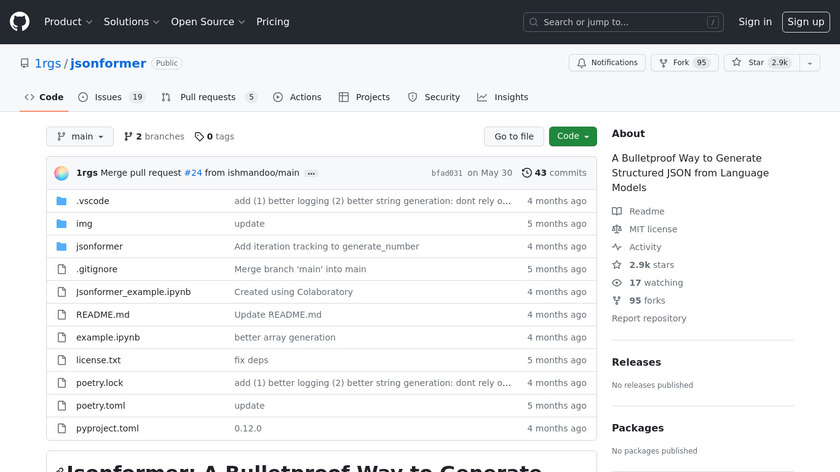Viewport: 840px width, 472px height.
Task: Click commit message '0.12.0'
Action: [248, 429]
